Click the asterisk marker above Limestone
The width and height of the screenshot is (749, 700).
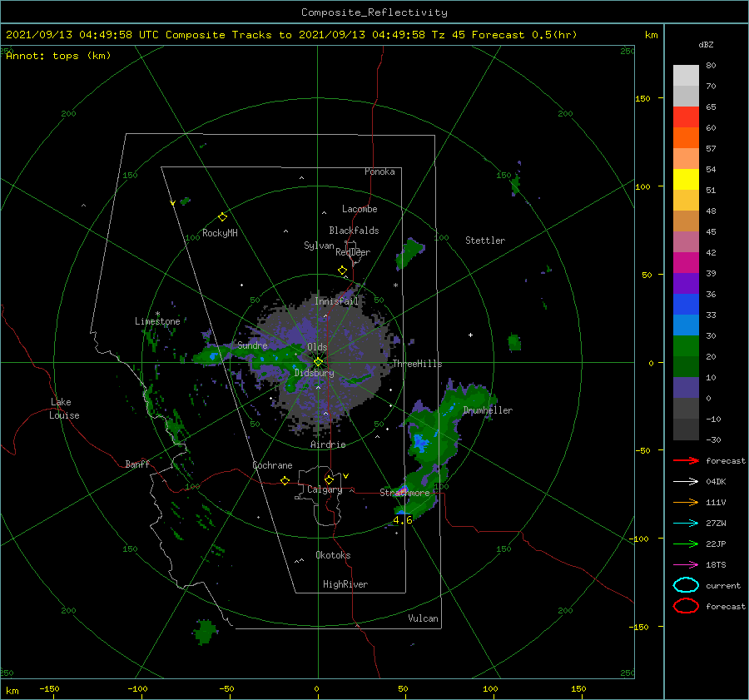coord(157,315)
